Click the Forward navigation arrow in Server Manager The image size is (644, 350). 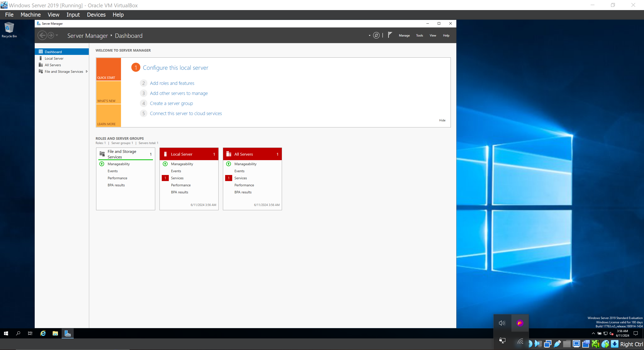coord(51,36)
